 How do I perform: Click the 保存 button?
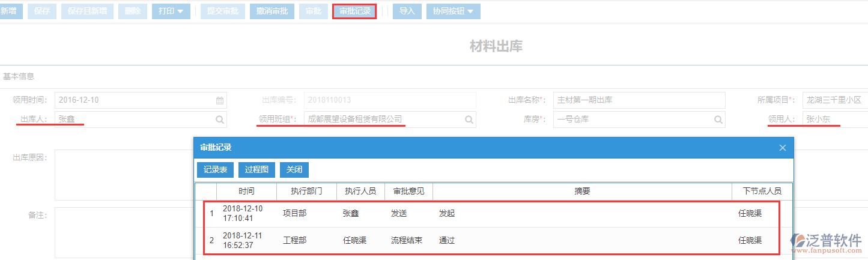pos(42,11)
